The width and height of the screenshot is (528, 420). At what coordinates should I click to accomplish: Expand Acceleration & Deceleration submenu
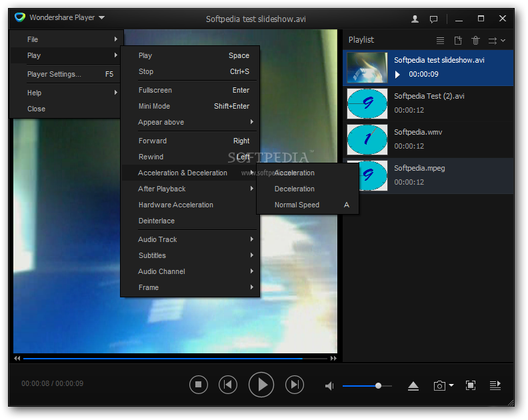click(x=189, y=173)
